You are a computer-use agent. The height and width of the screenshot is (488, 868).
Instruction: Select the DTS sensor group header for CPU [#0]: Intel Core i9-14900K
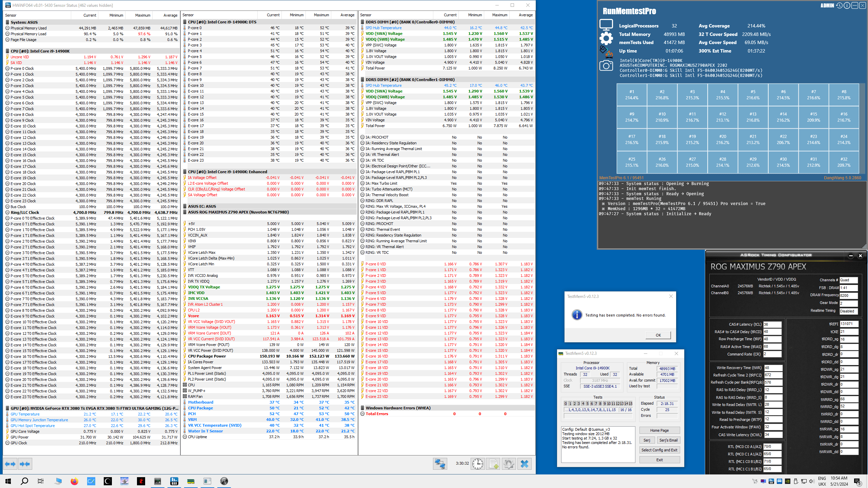[222, 22]
